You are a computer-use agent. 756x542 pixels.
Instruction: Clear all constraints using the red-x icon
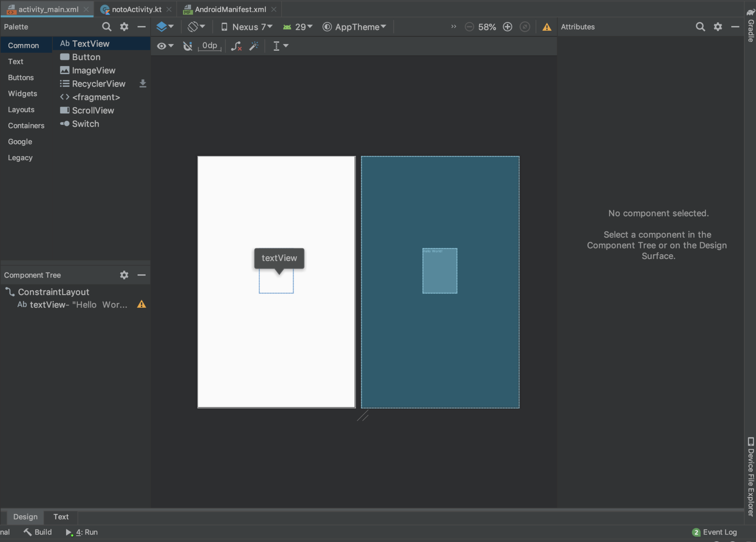coord(236,46)
